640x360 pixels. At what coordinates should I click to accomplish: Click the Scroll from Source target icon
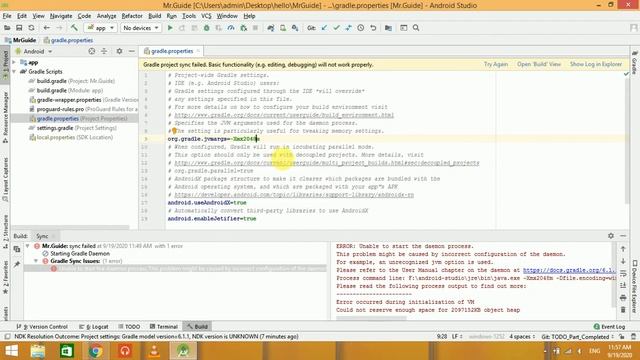(x=92, y=51)
